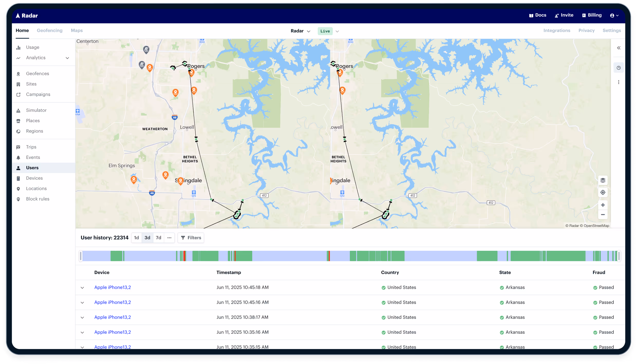Image resolution: width=637 pixels, height=364 pixels.
Task: Open the Live environment dropdown
Action: (329, 31)
